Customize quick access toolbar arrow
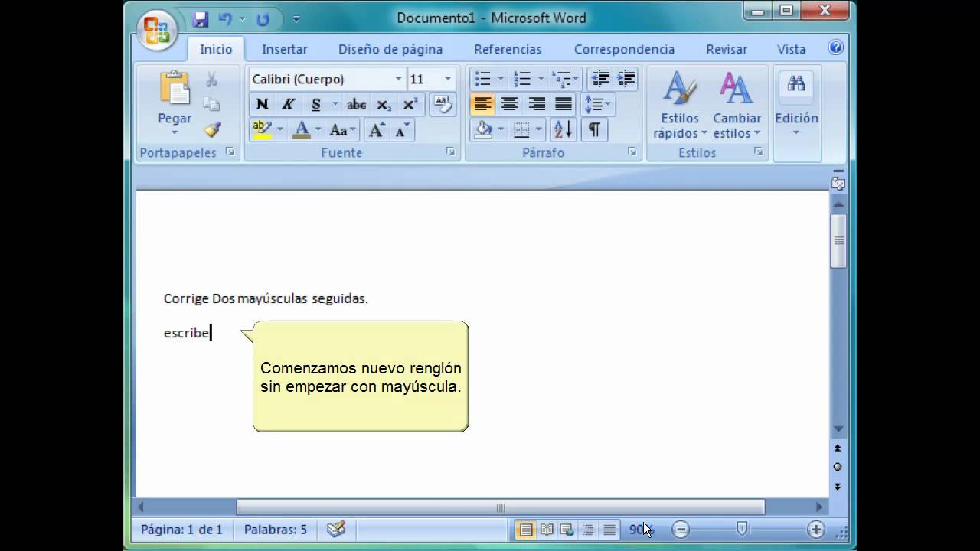This screenshot has height=551, width=980. point(296,19)
